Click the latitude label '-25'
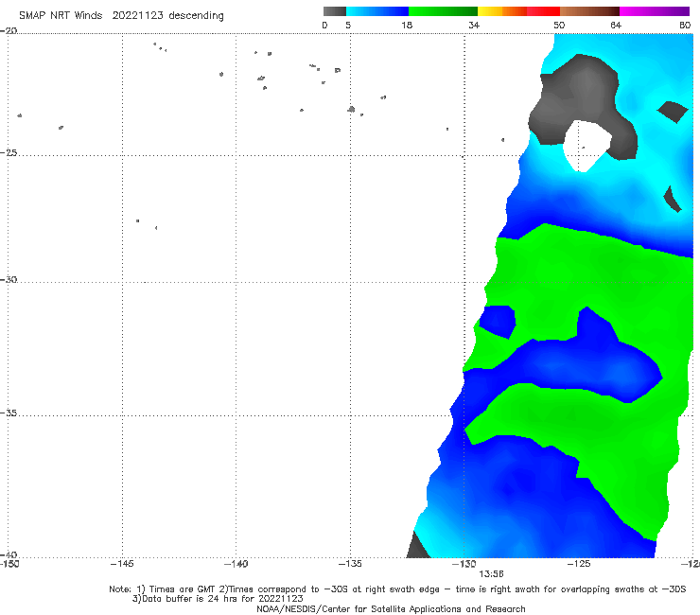Viewport: 700px width, 615px height. point(9,152)
